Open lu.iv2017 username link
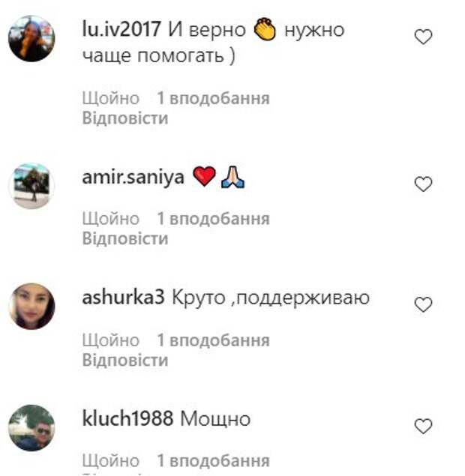Screen dimensions: 465x476 [x=121, y=29]
